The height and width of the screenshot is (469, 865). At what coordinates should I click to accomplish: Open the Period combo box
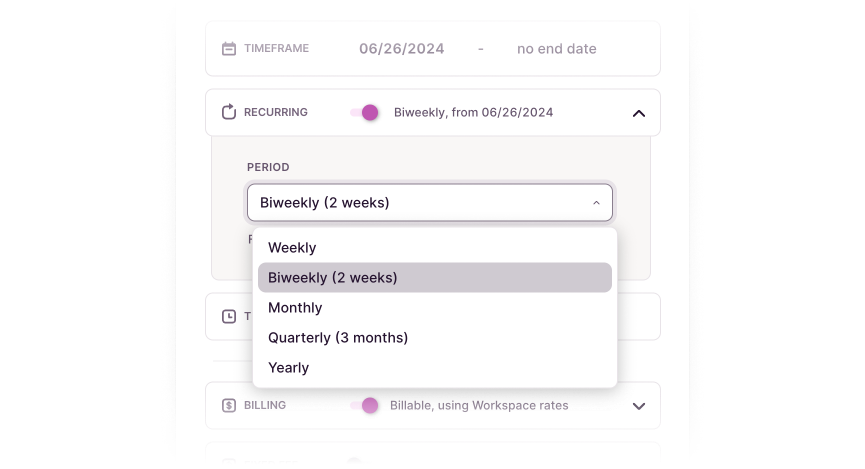click(429, 203)
